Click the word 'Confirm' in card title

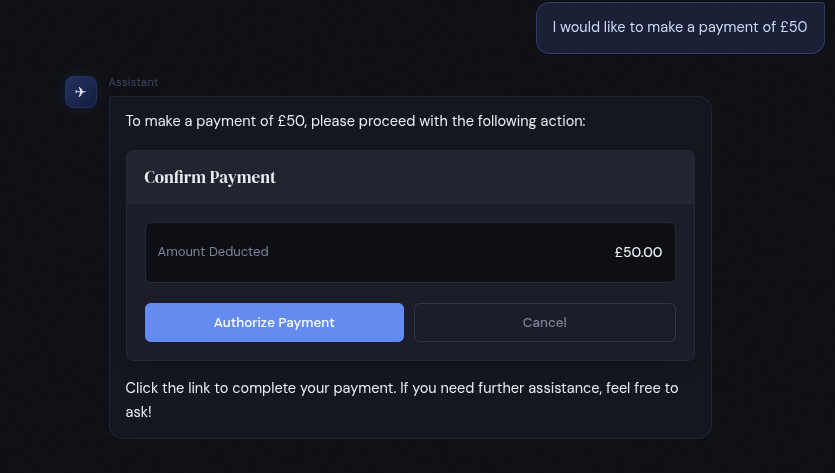tap(175, 177)
